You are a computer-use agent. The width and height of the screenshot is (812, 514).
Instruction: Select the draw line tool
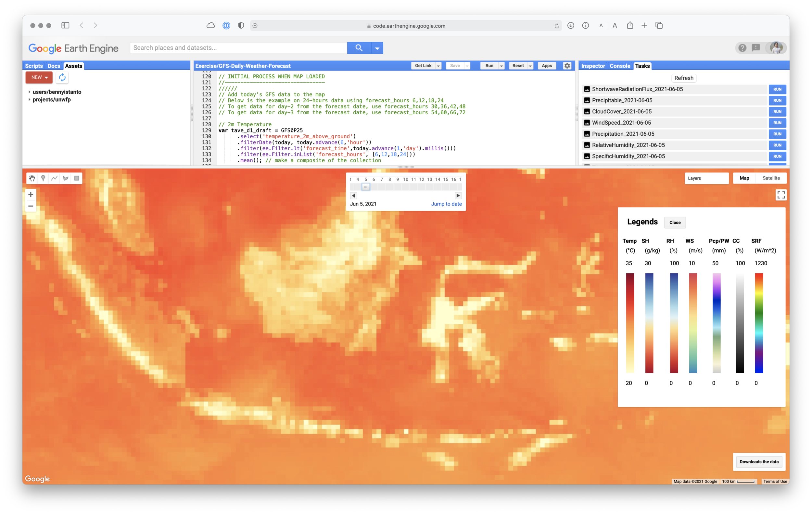[x=54, y=178]
